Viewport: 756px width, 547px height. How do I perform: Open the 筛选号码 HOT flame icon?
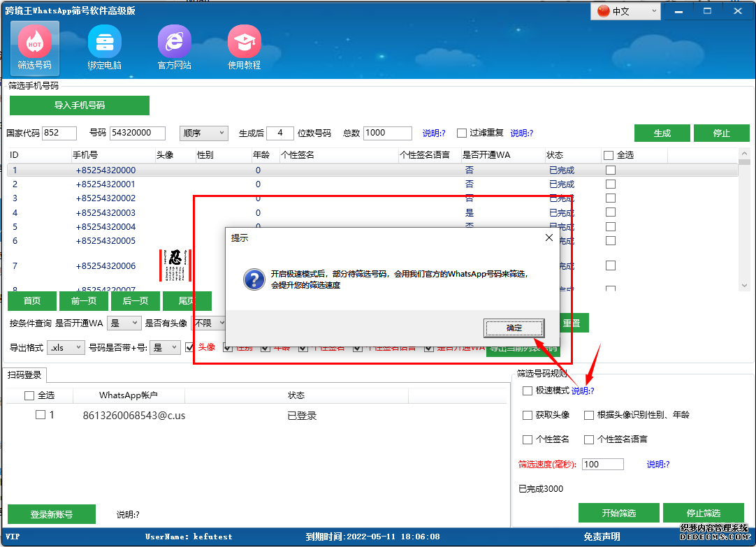point(35,48)
